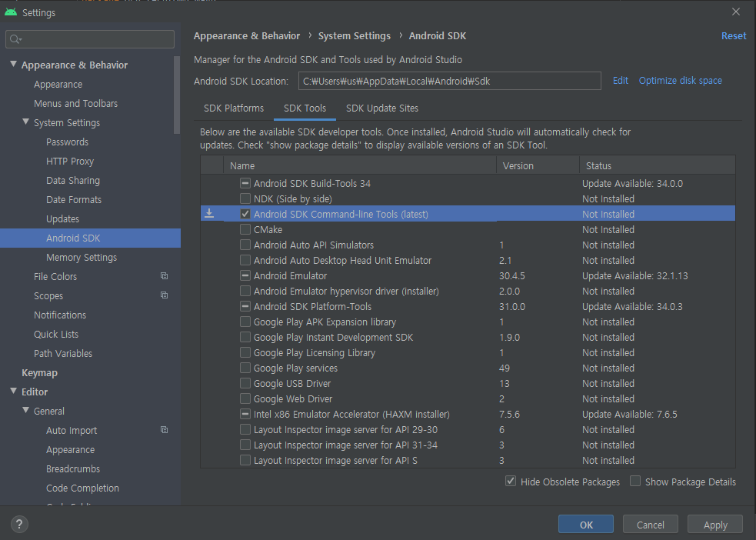Select Quick Lists in tree
The width and height of the screenshot is (756, 540).
56,334
